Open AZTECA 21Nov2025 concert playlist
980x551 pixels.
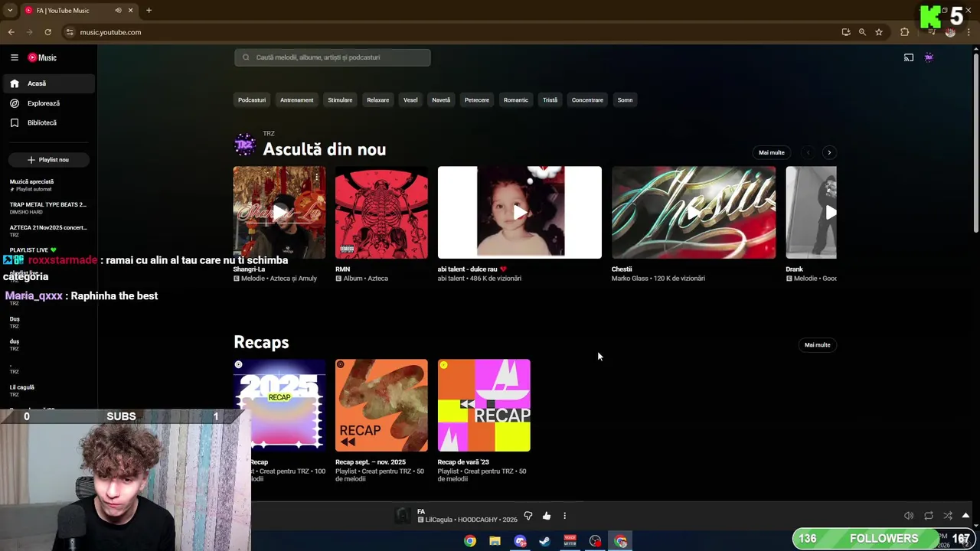[48, 230]
